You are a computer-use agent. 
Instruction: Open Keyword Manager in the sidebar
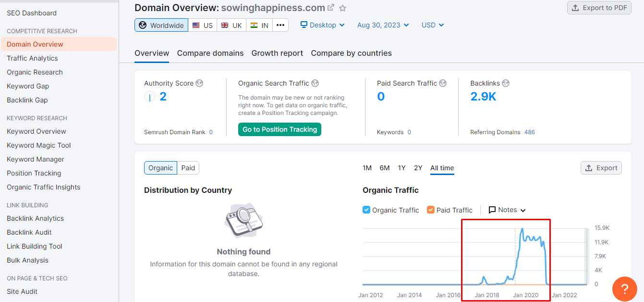tap(36, 159)
